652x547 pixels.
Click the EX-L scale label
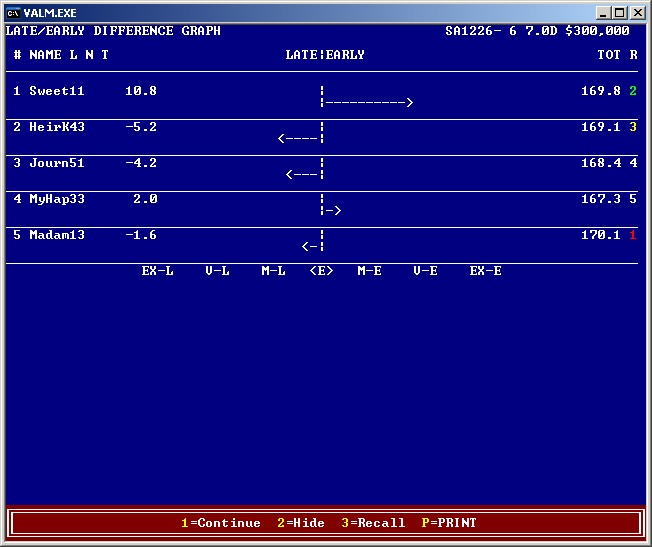pos(157,271)
